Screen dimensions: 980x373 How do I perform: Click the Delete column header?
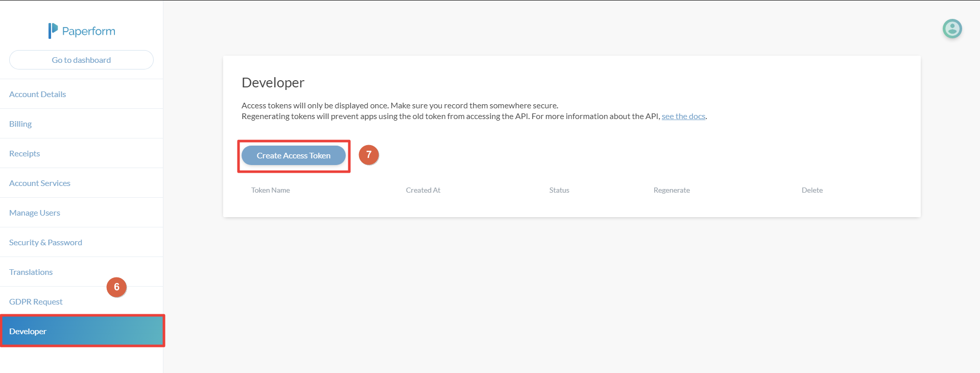[812, 190]
